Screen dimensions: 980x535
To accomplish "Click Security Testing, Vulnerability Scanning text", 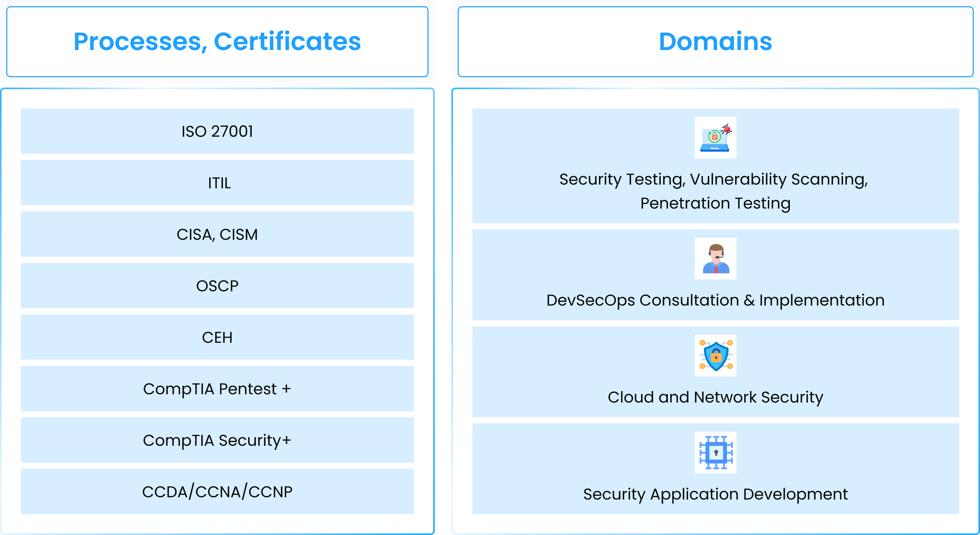I will coord(714,180).
